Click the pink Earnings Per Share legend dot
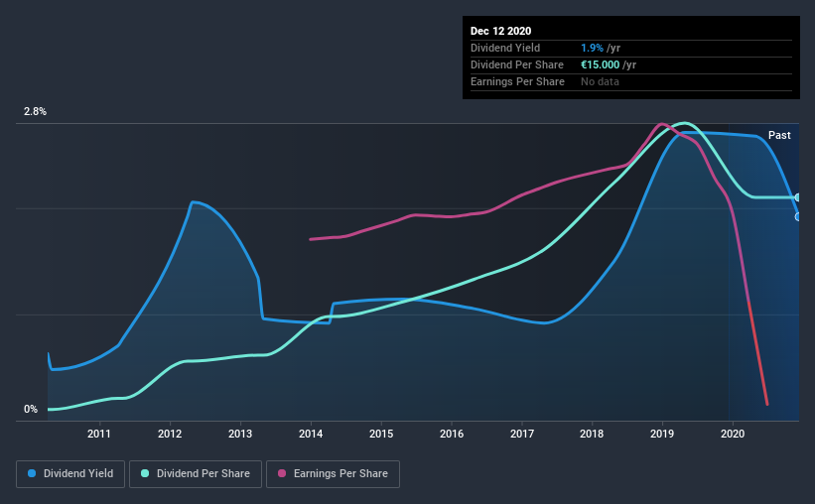This screenshot has width=815, height=504. [282, 473]
